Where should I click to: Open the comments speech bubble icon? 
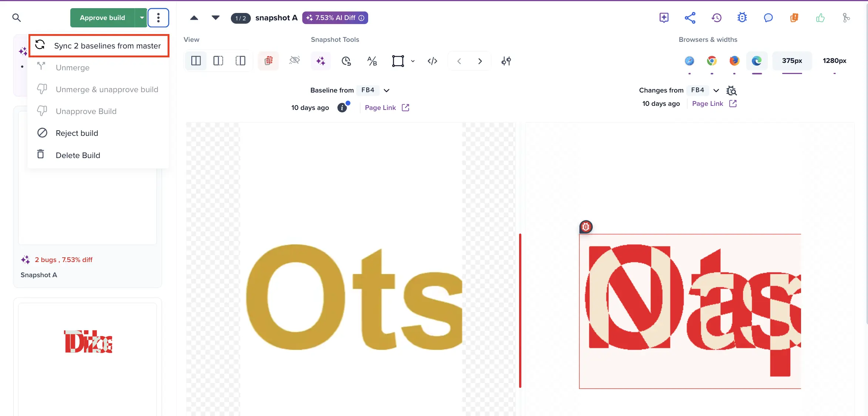click(x=768, y=17)
